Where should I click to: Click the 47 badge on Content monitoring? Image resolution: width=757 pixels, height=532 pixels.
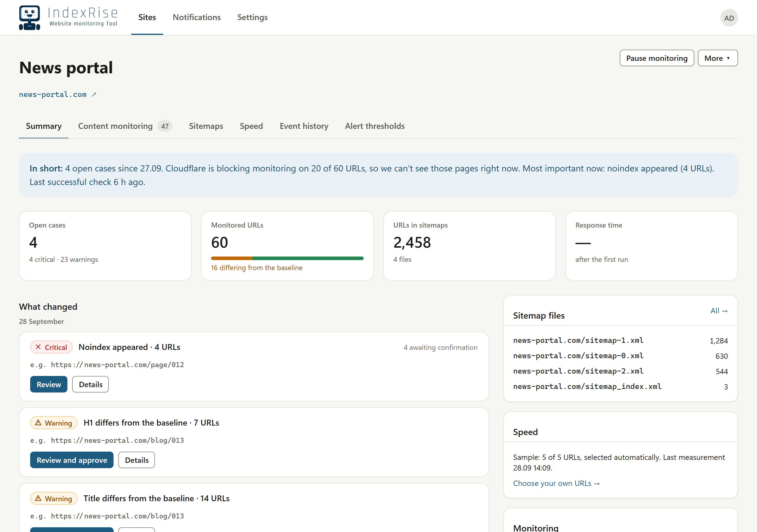point(165,126)
